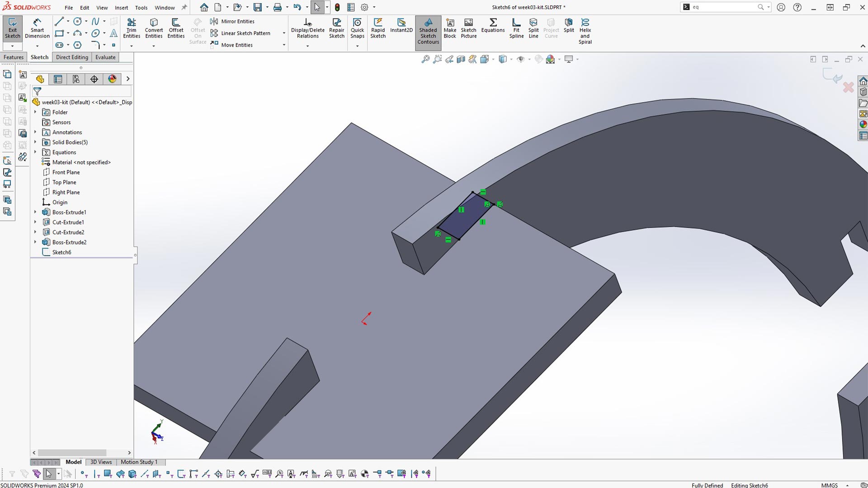
Task: Open the Evaluate tab
Action: point(105,57)
